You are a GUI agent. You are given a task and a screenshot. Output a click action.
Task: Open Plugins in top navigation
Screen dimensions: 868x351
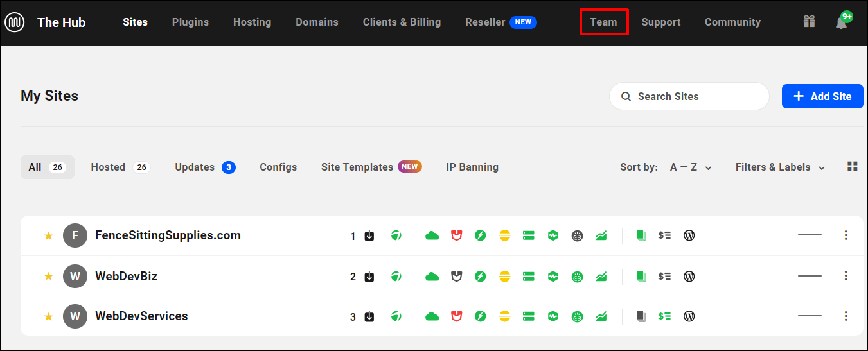190,22
